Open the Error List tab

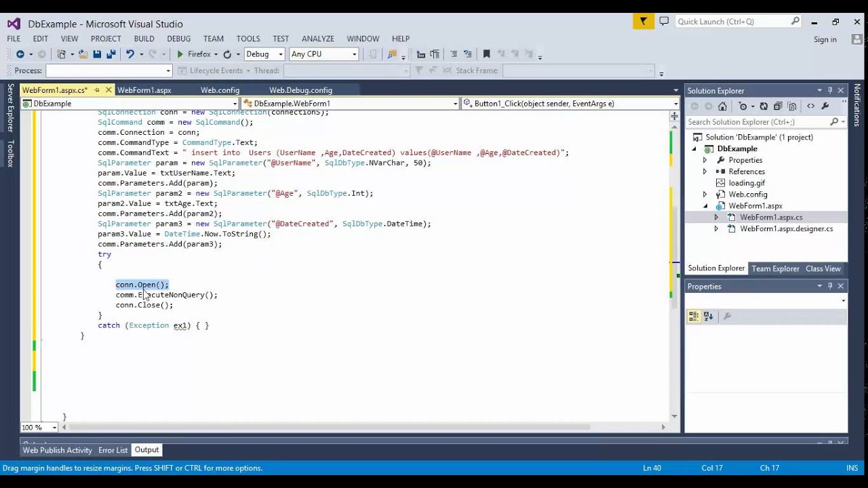click(113, 450)
